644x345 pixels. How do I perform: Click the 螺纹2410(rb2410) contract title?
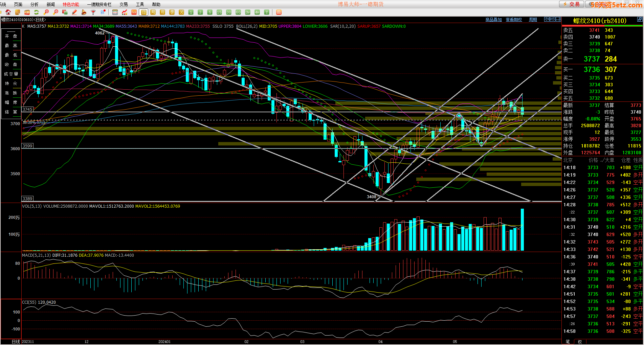coord(600,21)
